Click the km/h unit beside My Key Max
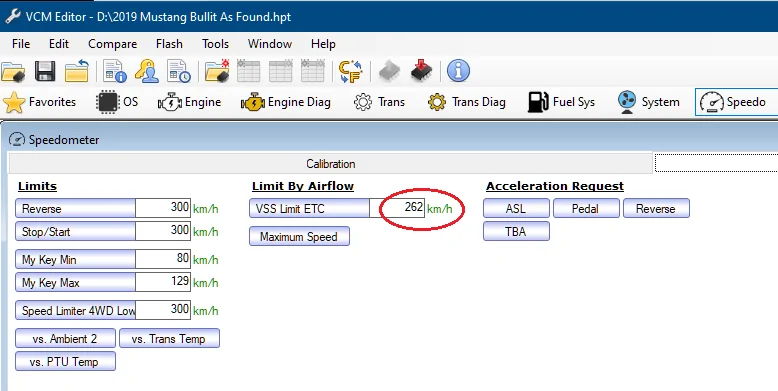 [205, 283]
